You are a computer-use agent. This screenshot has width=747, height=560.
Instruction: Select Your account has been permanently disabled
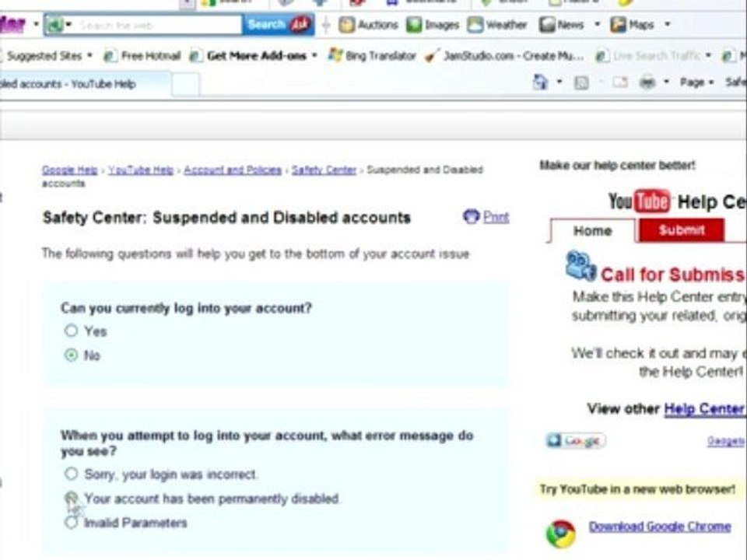pyautogui.click(x=71, y=498)
